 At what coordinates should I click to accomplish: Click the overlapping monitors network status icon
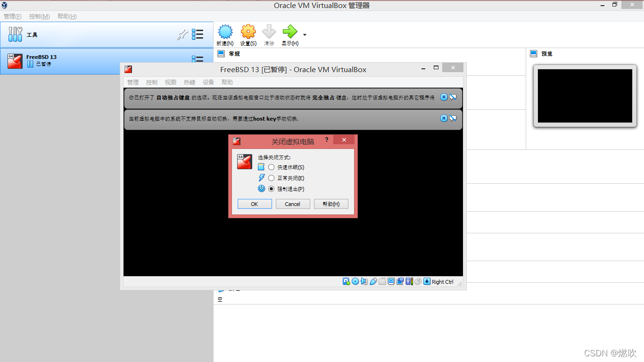pyautogui.click(x=400, y=281)
